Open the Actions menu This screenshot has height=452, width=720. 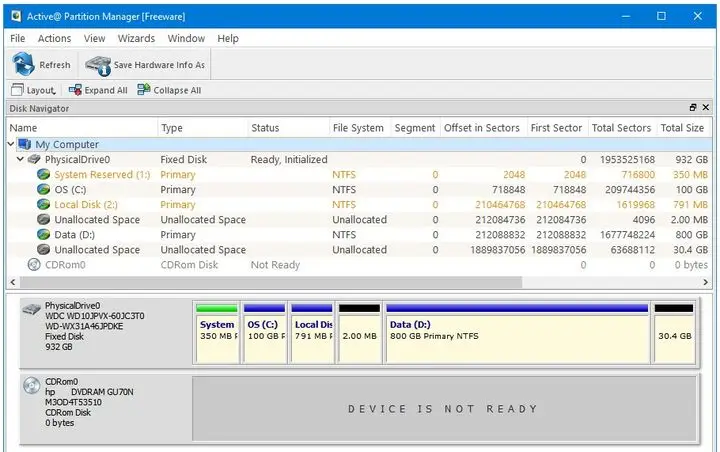point(54,39)
